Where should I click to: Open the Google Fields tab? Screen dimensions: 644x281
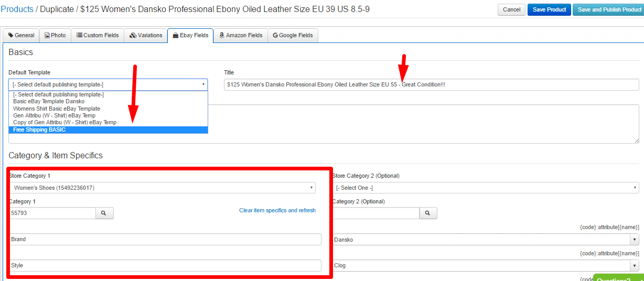pyautogui.click(x=293, y=35)
